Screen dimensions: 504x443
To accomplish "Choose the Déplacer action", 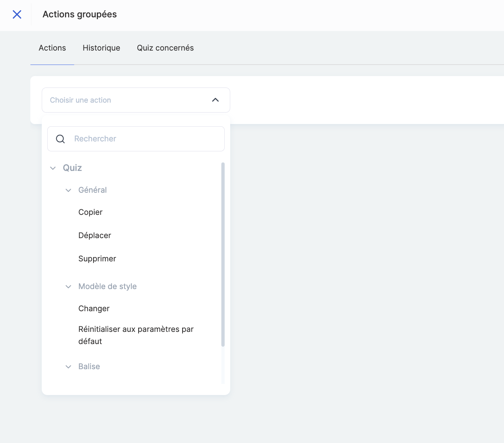I will [95, 236].
